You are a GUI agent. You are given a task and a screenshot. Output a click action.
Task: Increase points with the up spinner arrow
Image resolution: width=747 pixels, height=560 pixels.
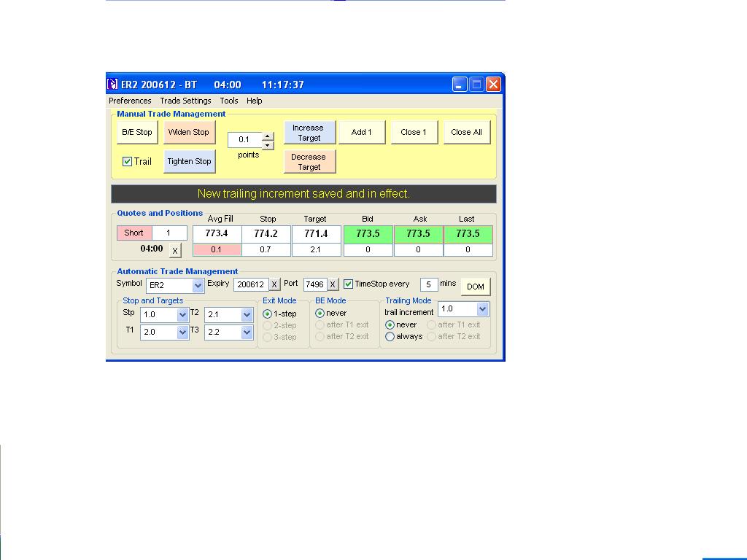268,136
